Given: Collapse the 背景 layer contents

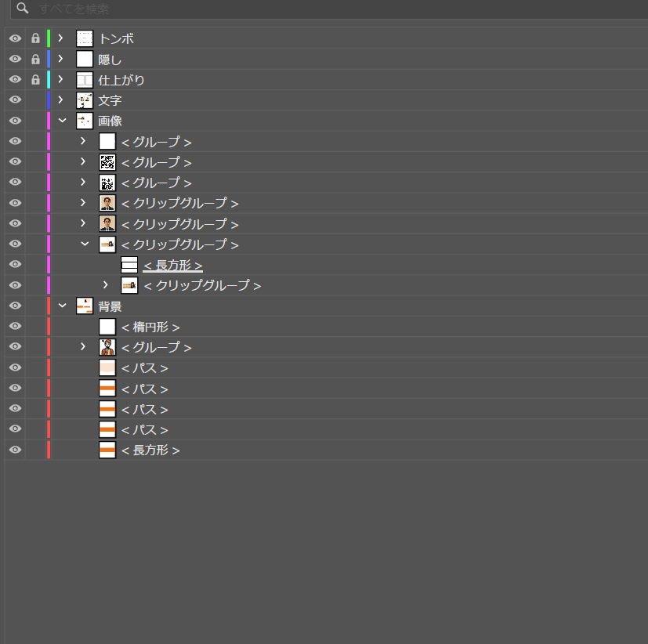Looking at the screenshot, I should (62, 306).
